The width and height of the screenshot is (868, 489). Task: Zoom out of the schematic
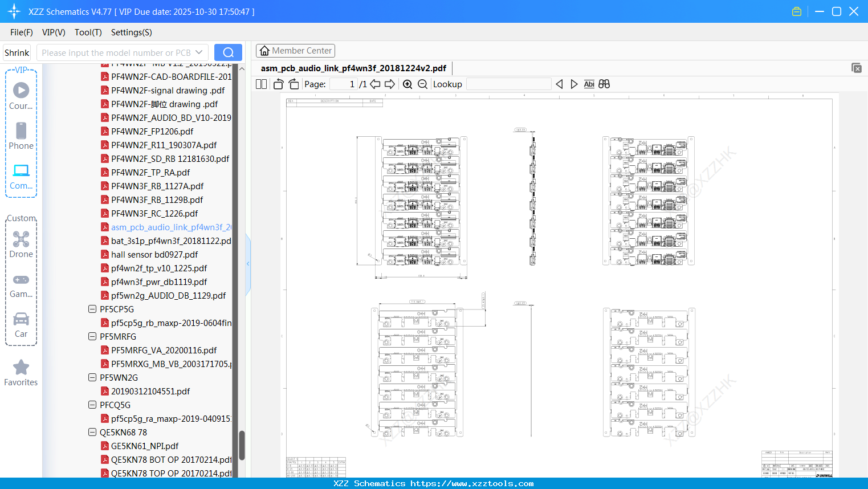pyautogui.click(x=422, y=84)
